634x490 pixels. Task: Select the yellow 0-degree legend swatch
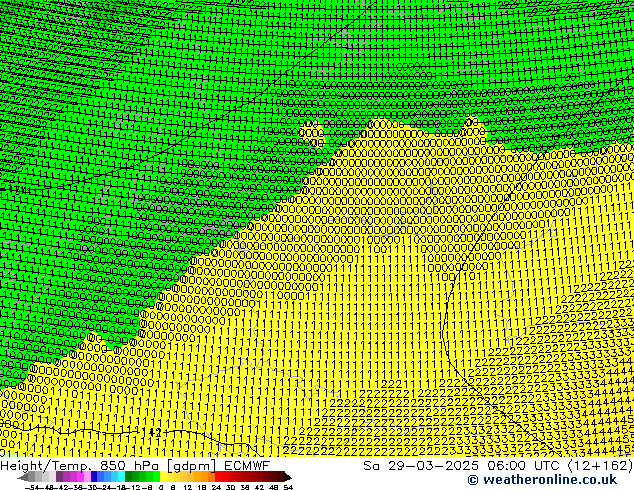click(163, 476)
